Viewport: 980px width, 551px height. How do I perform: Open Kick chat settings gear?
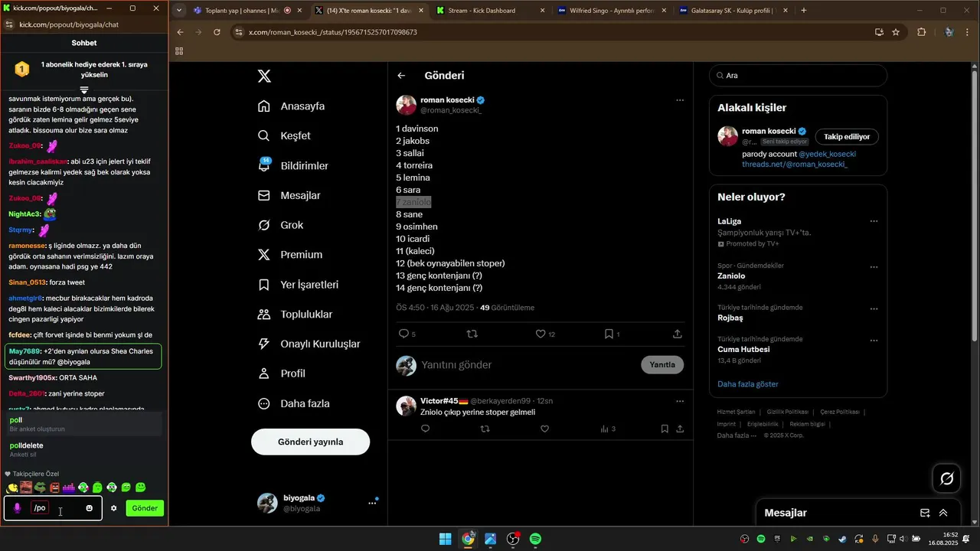(113, 508)
